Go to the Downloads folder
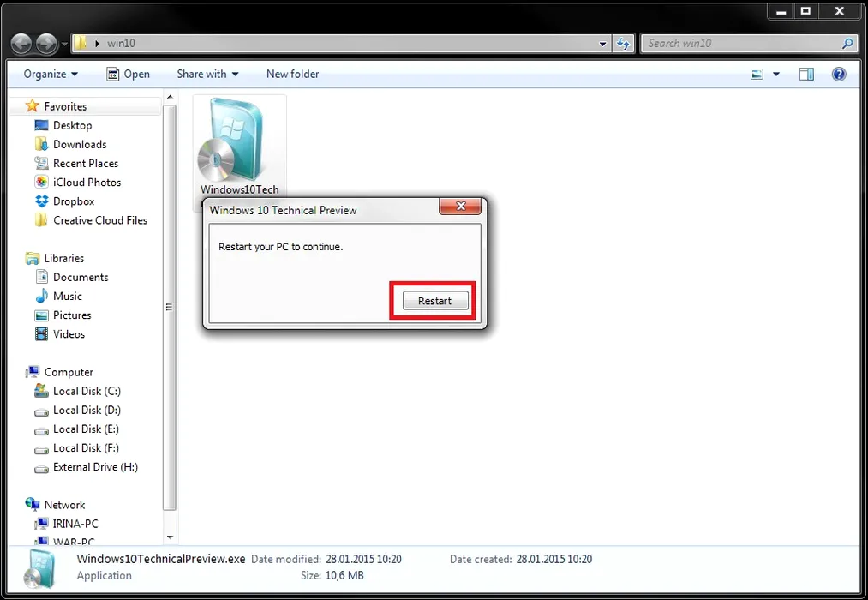 [80, 145]
